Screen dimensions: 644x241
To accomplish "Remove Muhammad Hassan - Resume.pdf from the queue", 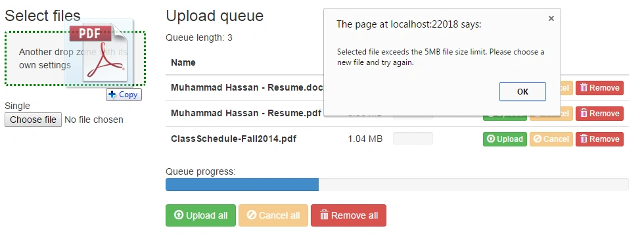I will point(599,114).
